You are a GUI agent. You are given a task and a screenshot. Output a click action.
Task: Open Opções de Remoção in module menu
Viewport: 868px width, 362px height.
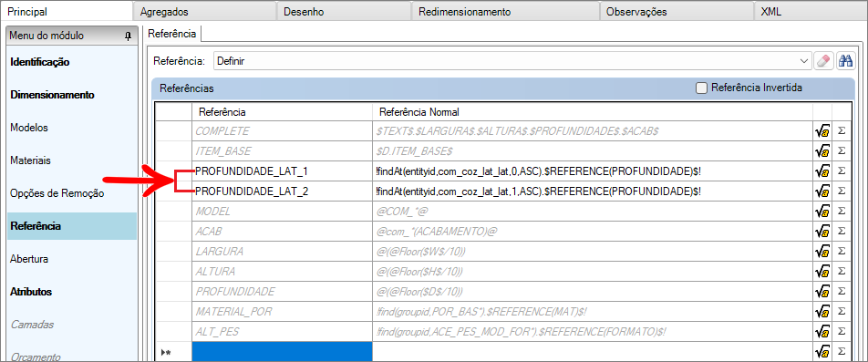57,193
